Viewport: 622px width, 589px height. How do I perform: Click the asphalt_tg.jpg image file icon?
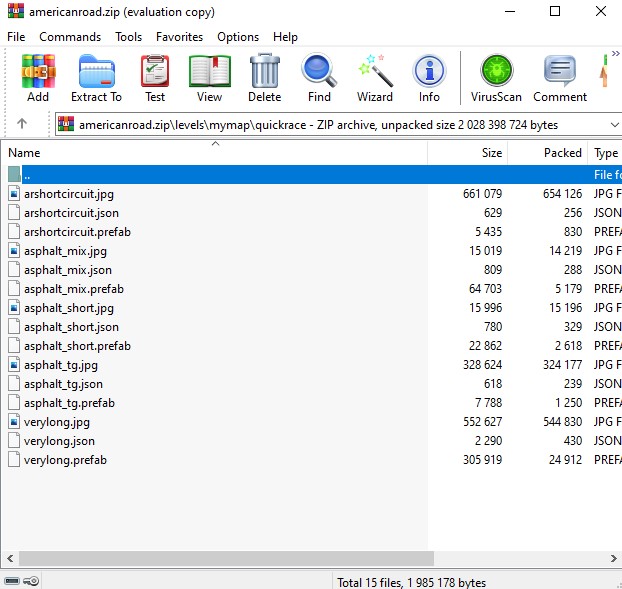14,365
